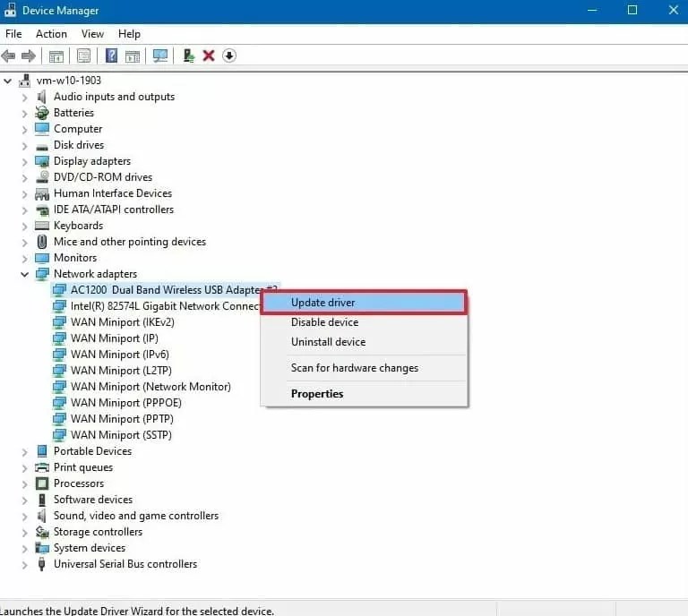Open the File menu
Viewport: 688px width, 616px height.
coord(13,34)
